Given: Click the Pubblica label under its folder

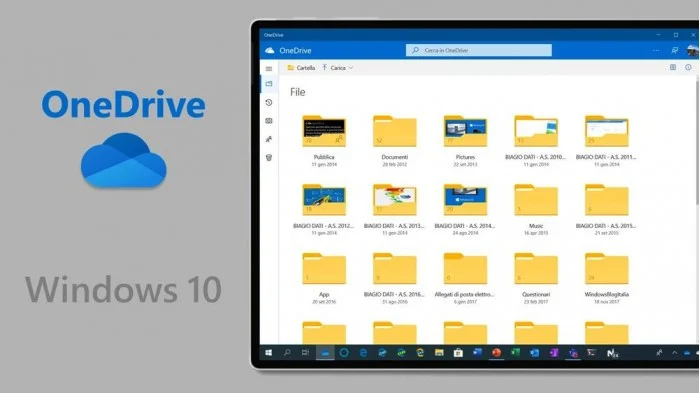Looking at the screenshot, I should click(324, 157).
